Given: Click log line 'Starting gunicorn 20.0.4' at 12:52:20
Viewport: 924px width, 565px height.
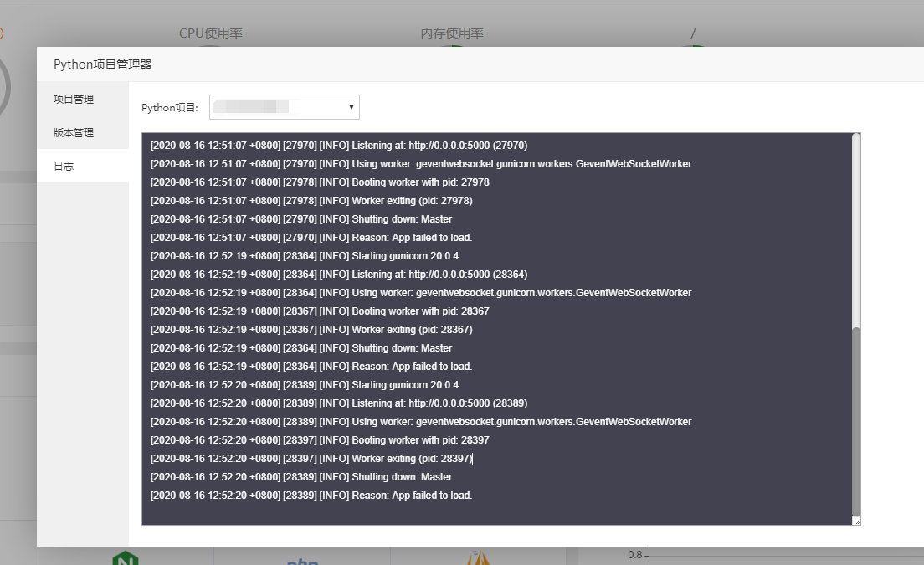Looking at the screenshot, I should 304,385.
